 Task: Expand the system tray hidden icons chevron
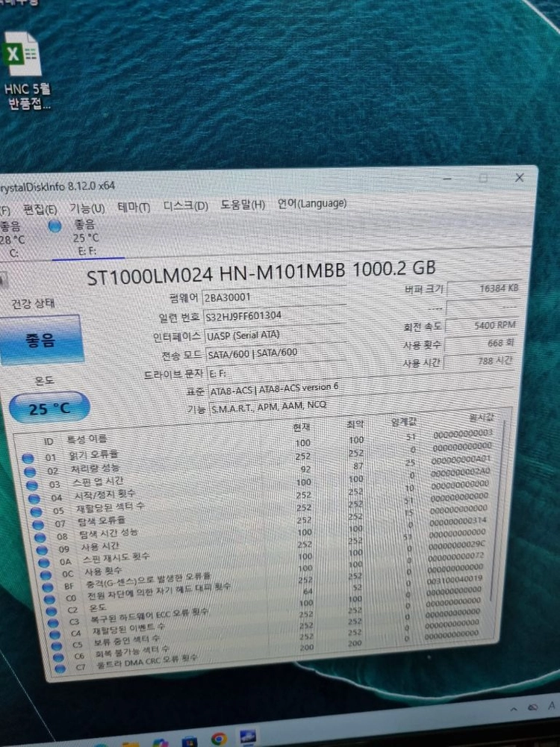(x=514, y=710)
